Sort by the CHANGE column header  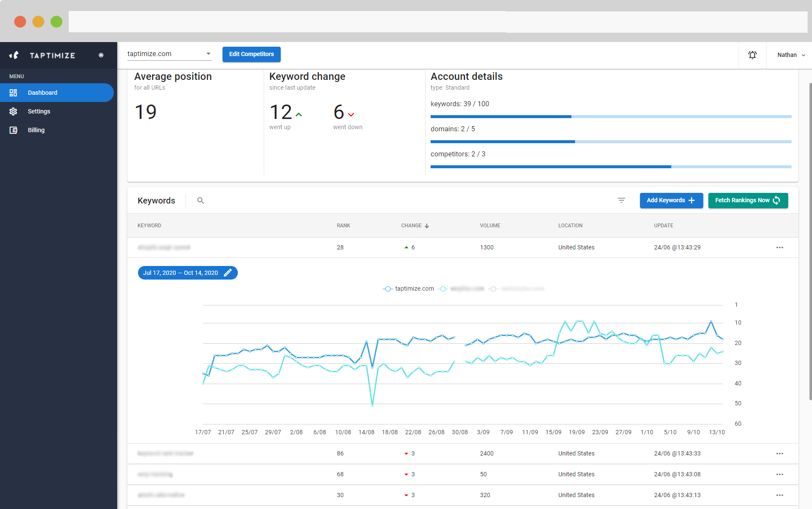pyautogui.click(x=412, y=226)
